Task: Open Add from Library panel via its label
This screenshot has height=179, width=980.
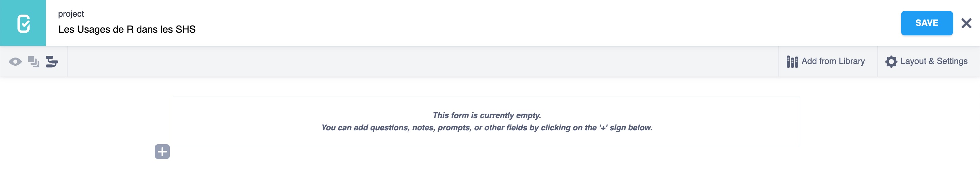Action: pyautogui.click(x=833, y=61)
